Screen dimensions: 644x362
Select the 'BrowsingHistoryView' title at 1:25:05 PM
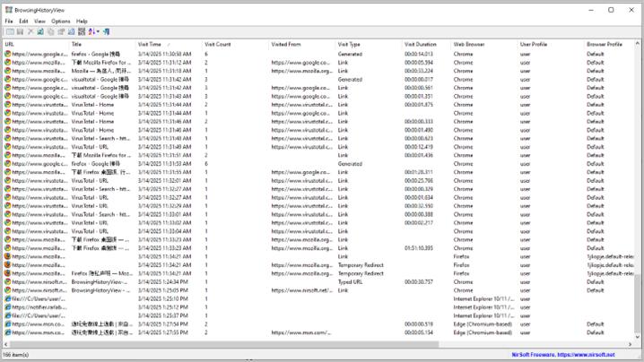click(100, 290)
